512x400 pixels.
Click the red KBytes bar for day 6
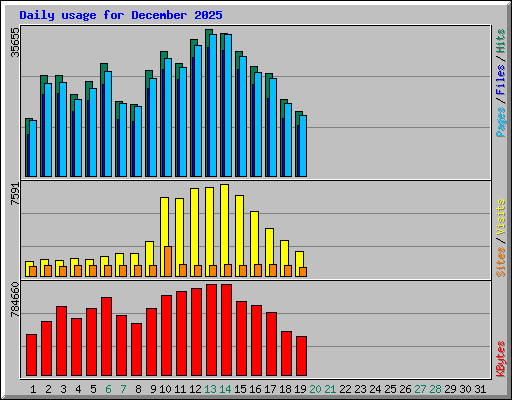[106, 337]
